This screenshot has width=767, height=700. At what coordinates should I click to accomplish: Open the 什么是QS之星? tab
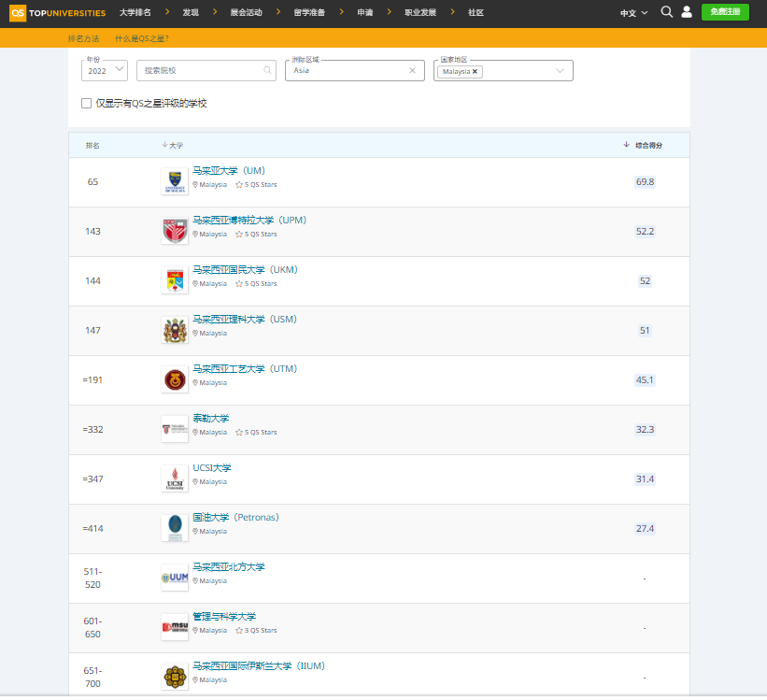pos(142,38)
